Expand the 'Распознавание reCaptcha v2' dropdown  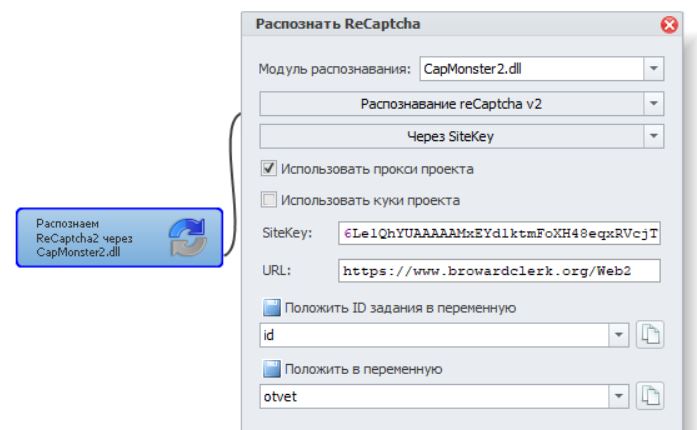653,103
